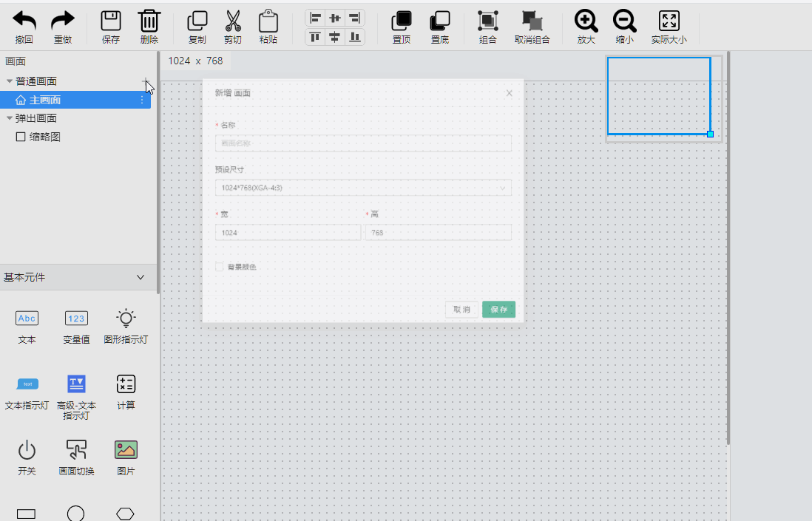
Task: Collapse the 普通画面 tree group
Action: (x=10, y=81)
